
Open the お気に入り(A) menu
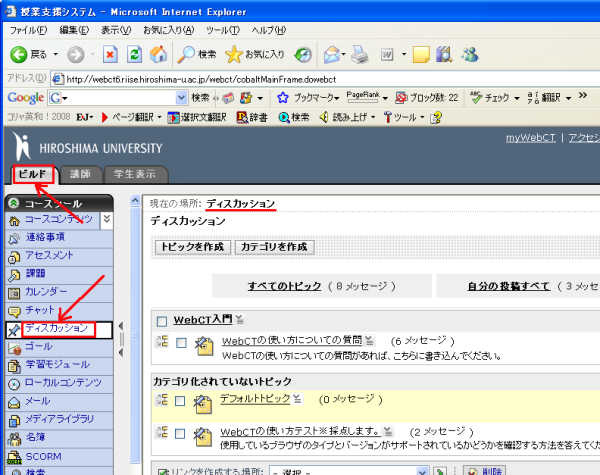tap(168, 30)
